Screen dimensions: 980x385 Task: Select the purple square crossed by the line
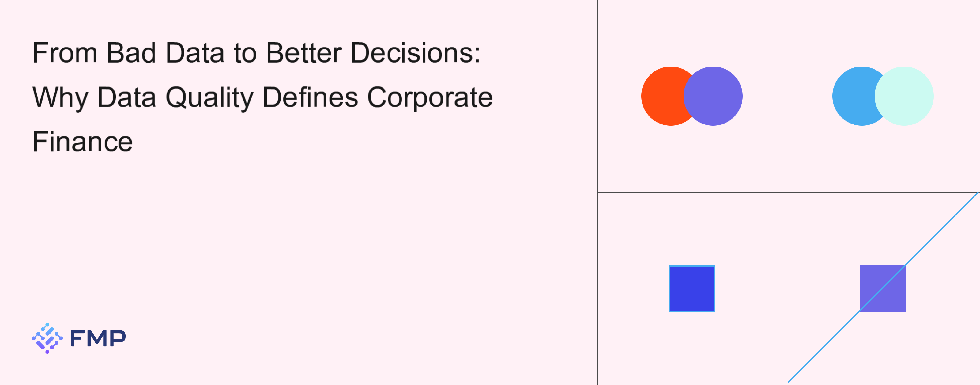(890, 296)
